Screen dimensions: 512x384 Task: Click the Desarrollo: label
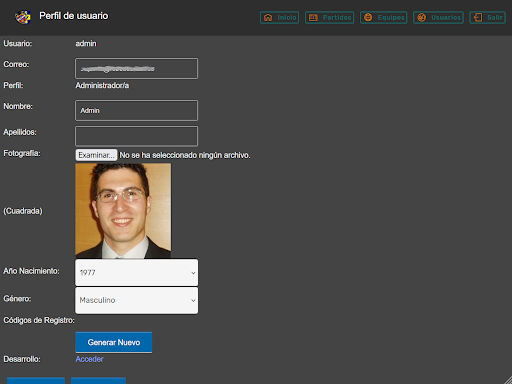(22, 359)
